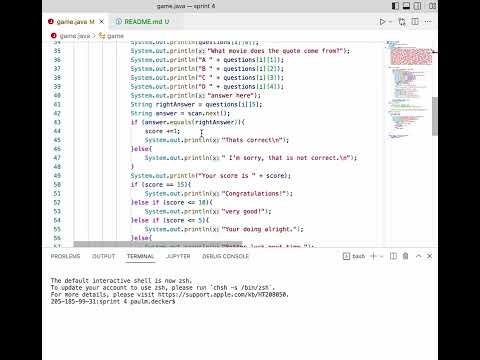Close the game.java tab
Image resolution: width=480 pixels, height=360 pixels.
[x=102, y=22]
